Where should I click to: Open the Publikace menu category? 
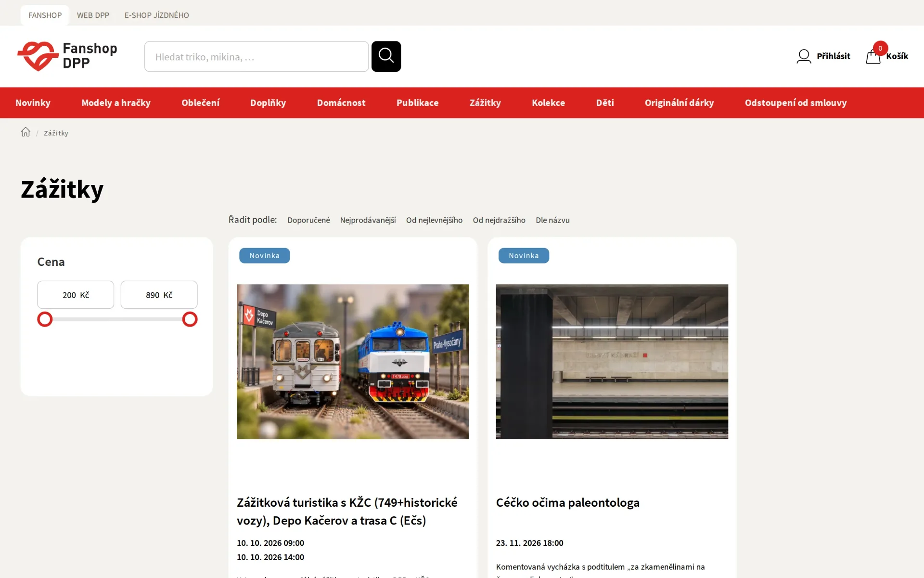[417, 103]
